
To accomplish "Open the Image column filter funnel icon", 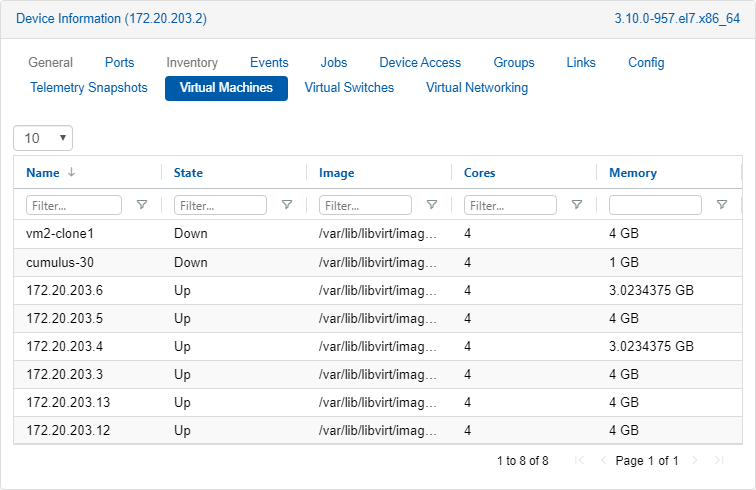I will 432,205.
